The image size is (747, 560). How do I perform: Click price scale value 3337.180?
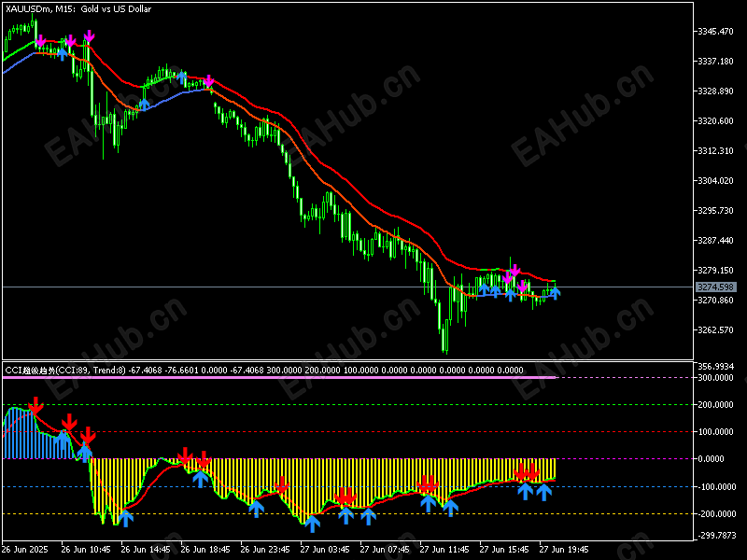[x=715, y=62]
